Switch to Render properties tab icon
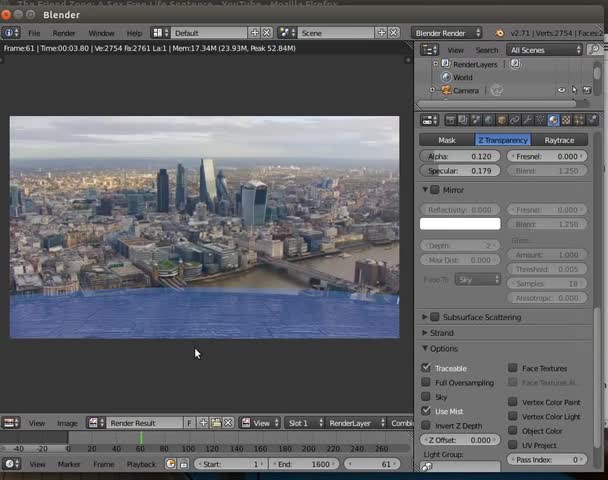Image resolution: width=608 pixels, height=480 pixels. pyautogui.click(x=450, y=120)
